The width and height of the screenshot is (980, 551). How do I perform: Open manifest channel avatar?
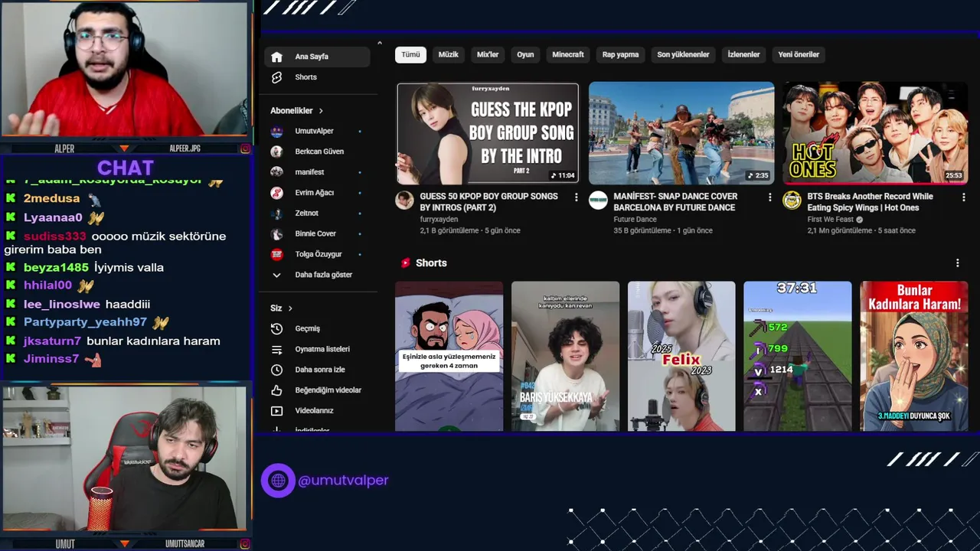click(276, 172)
